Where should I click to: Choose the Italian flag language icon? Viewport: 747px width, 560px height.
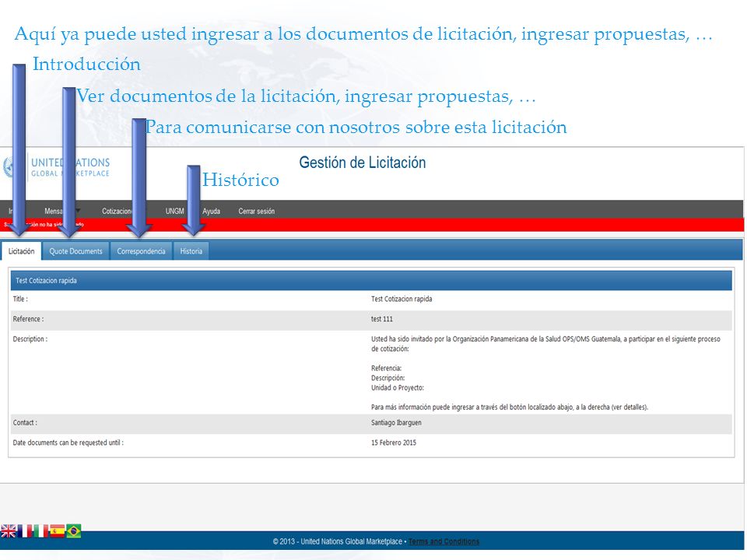click(x=40, y=530)
